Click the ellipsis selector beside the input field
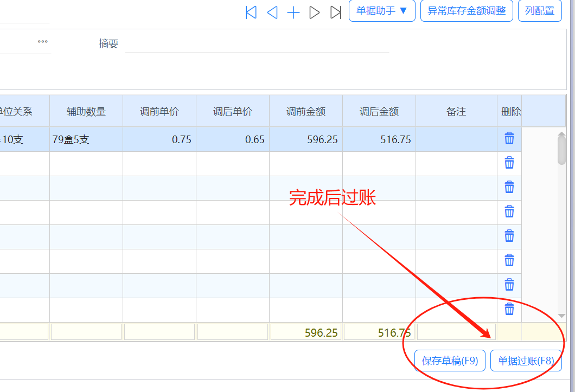The height and width of the screenshot is (392, 575). click(42, 42)
